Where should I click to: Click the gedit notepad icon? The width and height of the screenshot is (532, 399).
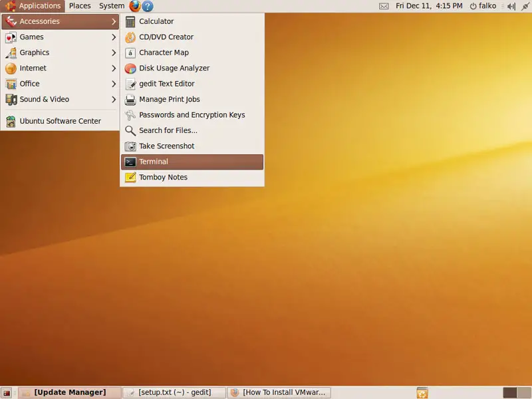pos(130,84)
